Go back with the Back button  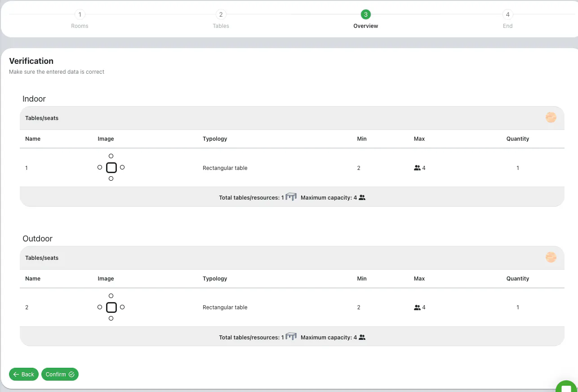(x=24, y=374)
